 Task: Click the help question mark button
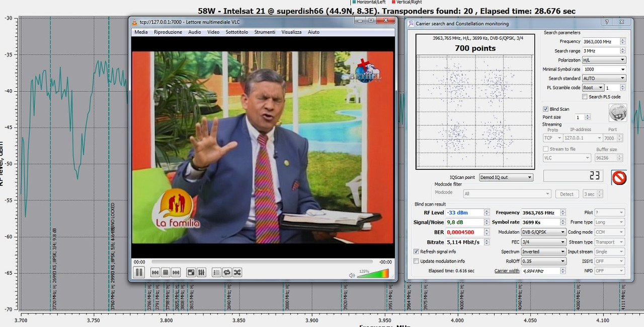coord(607,23)
